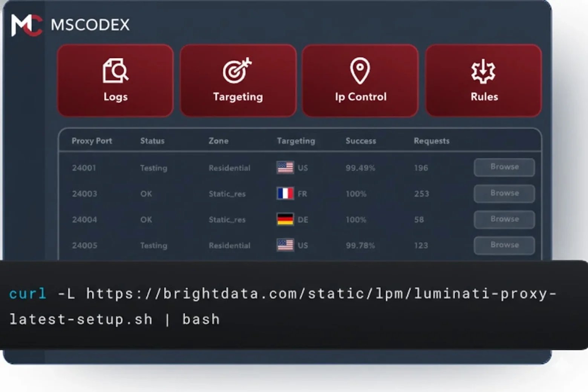This screenshot has width=588, height=392.
Task: Click the German flag in row 24004
Action: tap(285, 220)
